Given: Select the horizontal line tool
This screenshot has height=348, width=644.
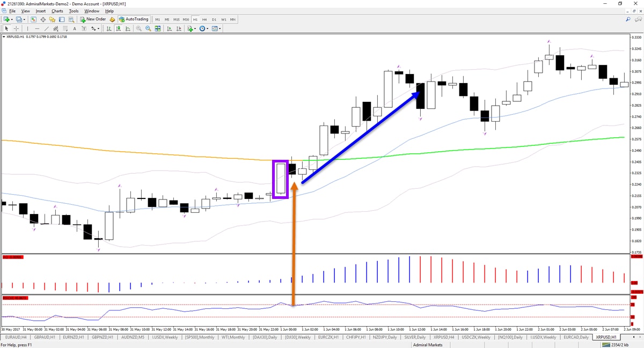Looking at the screenshot, I should pyautogui.click(x=37, y=28).
